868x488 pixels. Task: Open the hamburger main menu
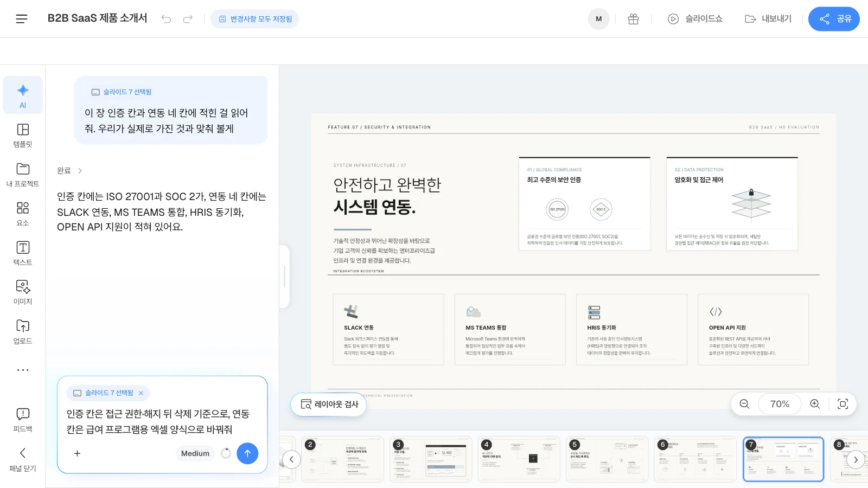pyautogui.click(x=22, y=19)
